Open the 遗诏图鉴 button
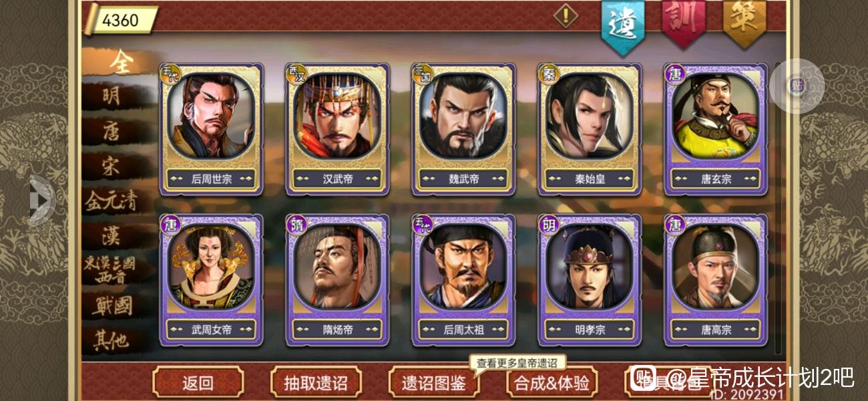This screenshot has width=868, height=401. tap(434, 383)
